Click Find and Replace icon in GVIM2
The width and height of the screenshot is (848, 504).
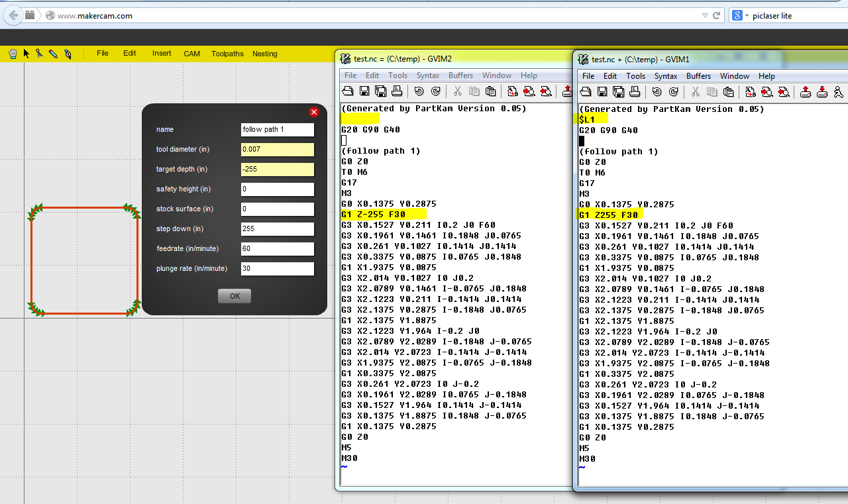[x=512, y=91]
